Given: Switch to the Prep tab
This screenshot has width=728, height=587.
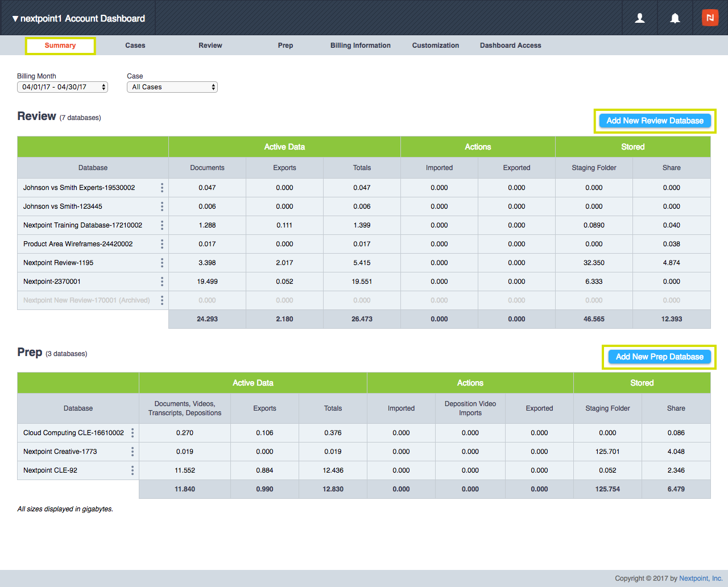Looking at the screenshot, I should pyautogui.click(x=286, y=46).
